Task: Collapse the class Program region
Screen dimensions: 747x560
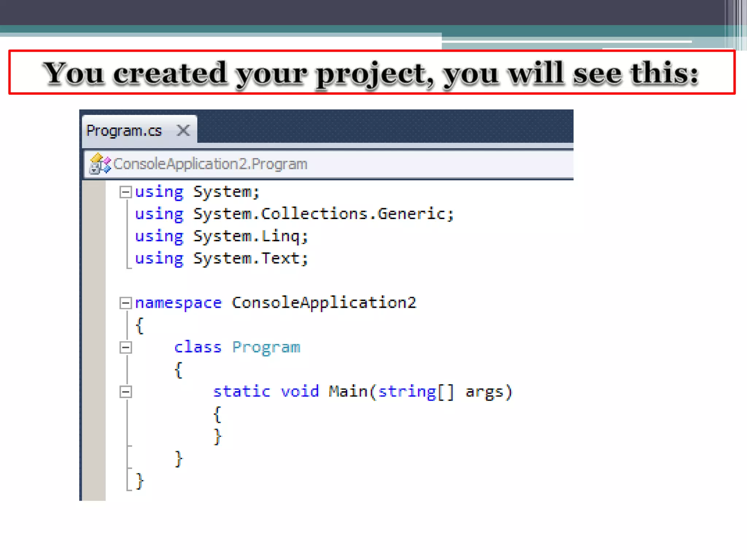Action: coord(125,347)
